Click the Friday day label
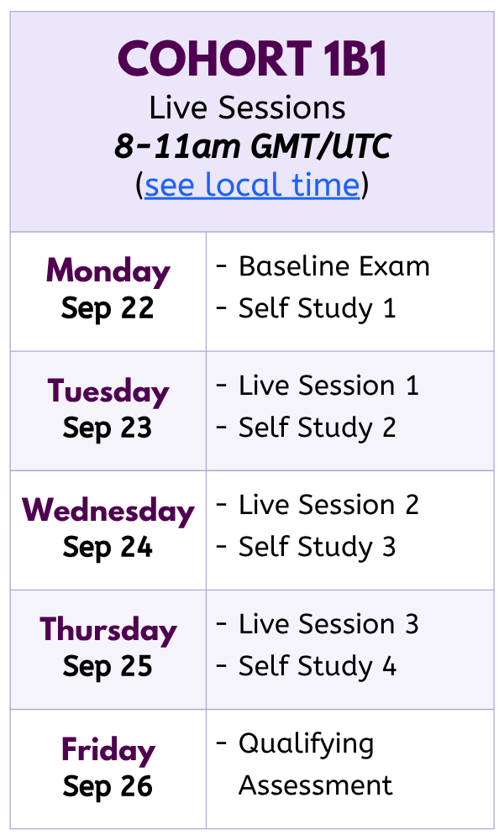The width and height of the screenshot is (504, 840). (x=108, y=750)
